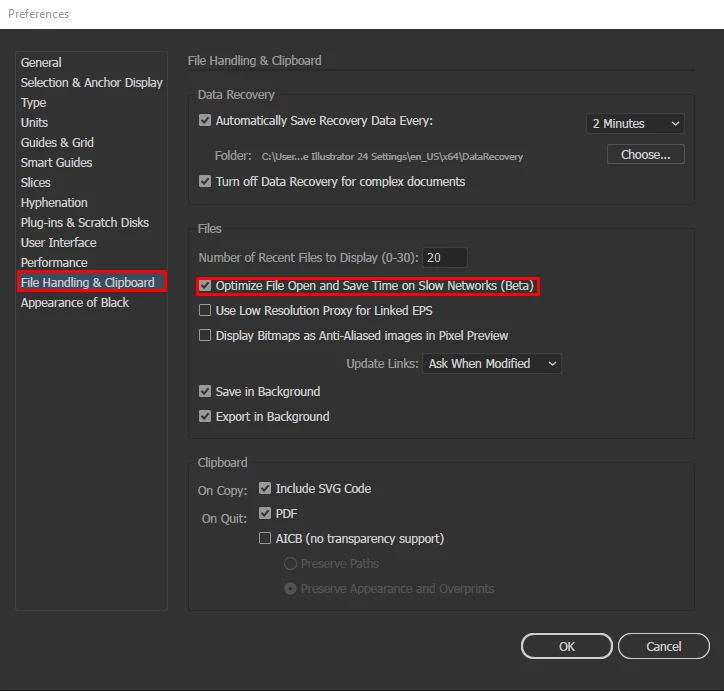Open Plug-ins & Scratch Disks settings
This screenshot has width=724, height=691.
pyautogui.click(x=84, y=222)
